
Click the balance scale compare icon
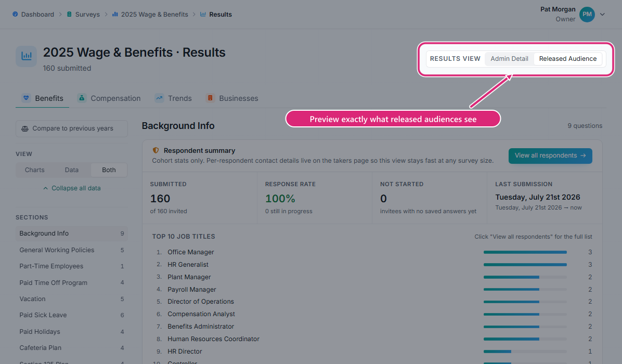coord(25,128)
